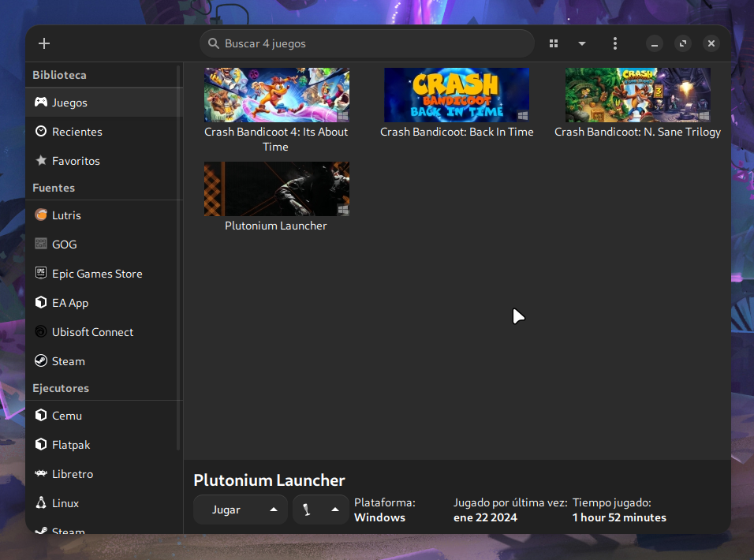Click 'Plutonium Launcher' label under cover

coord(276,226)
